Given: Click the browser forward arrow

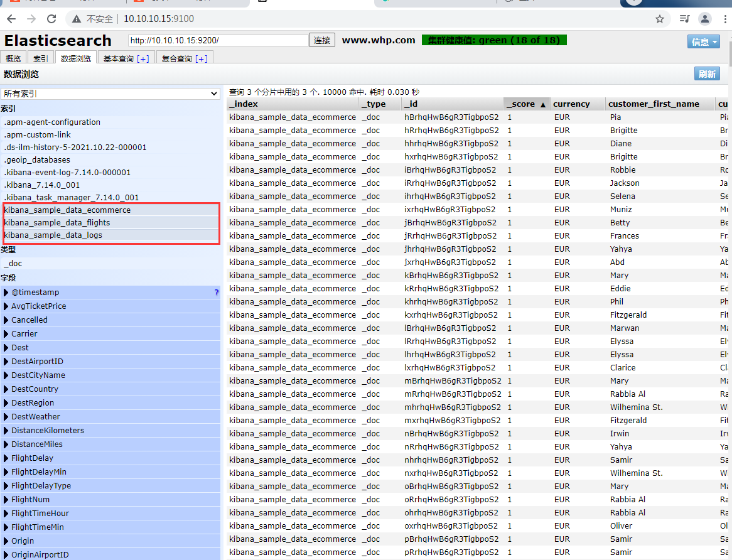Looking at the screenshot, I should pyautogui.click(x=31, y=19).
